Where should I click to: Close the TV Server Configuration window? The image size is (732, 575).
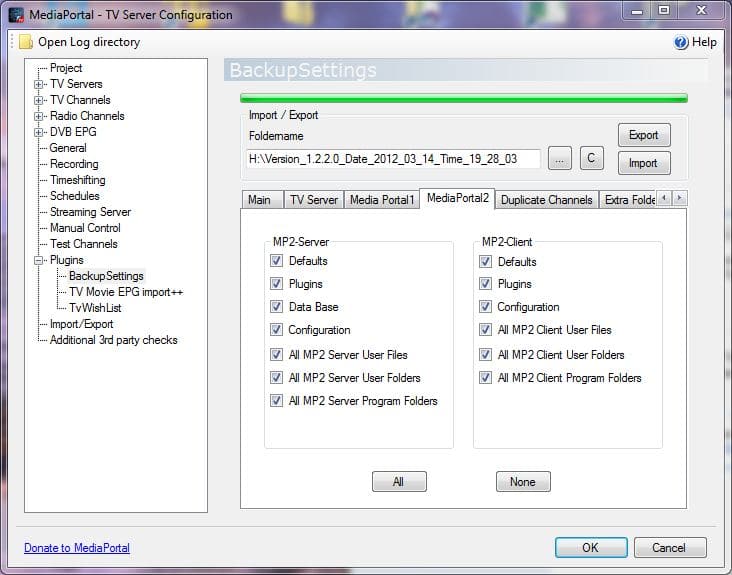coord(701,10)
